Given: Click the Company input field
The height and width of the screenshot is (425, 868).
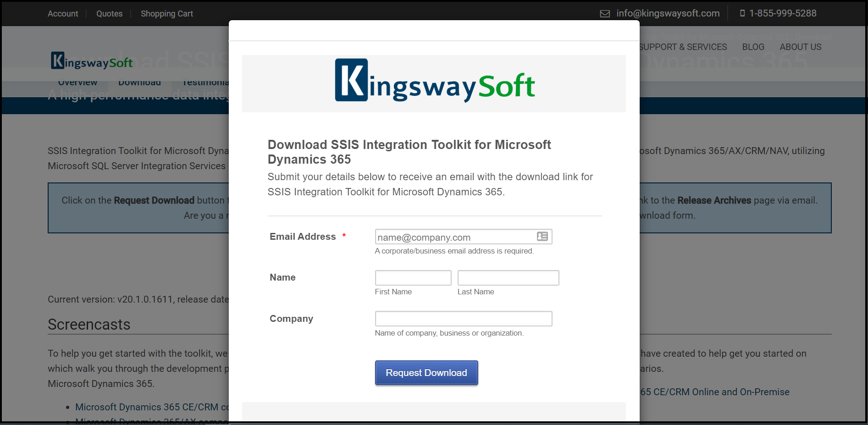Looking at the screenshot, I should (463, 319).
